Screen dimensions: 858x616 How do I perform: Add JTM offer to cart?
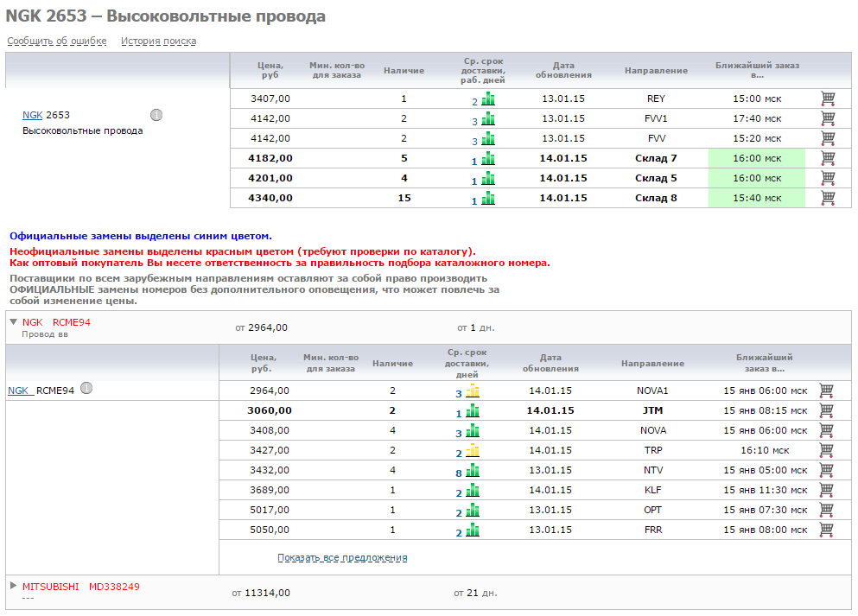826,410
